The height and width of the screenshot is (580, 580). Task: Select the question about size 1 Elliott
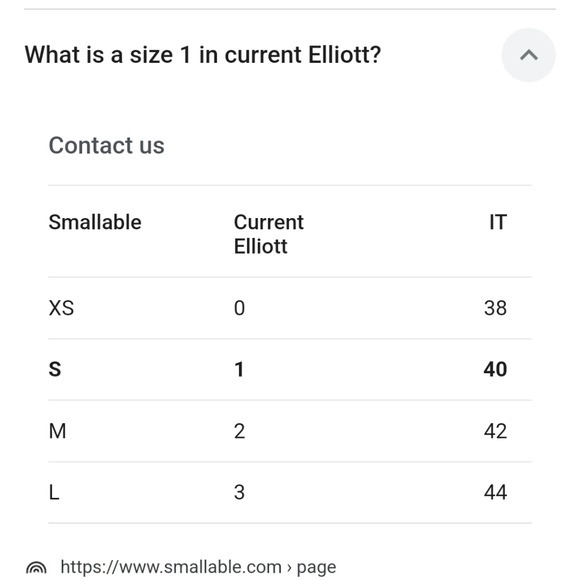point(203,55)
